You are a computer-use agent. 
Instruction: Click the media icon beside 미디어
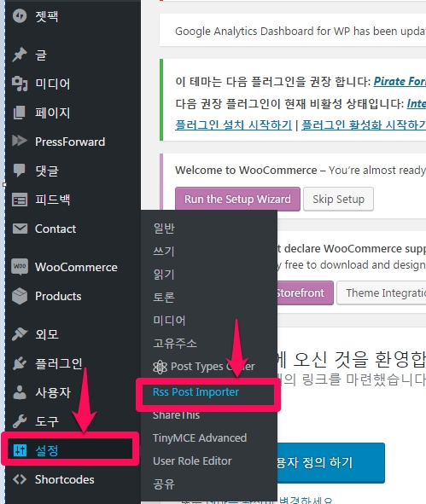pyautogui.click(x=20, y=84)
